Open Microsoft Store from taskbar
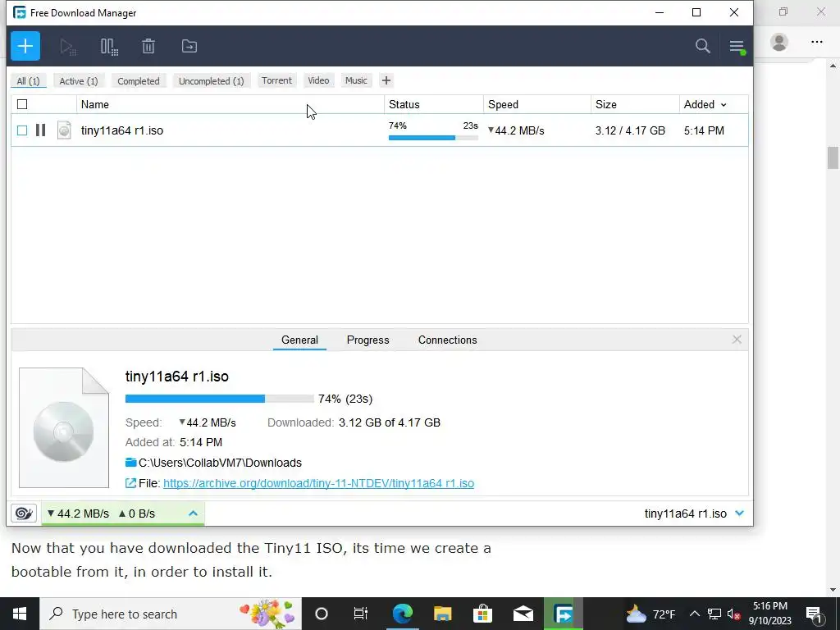 (x=482, y=614)
